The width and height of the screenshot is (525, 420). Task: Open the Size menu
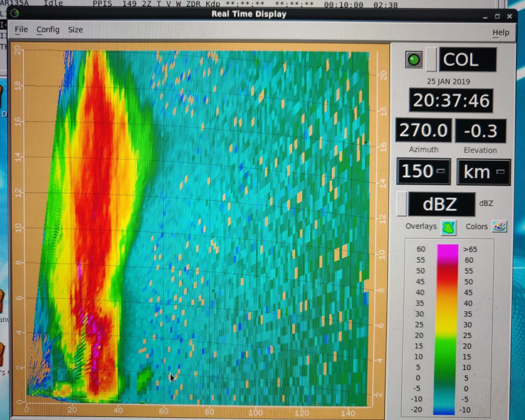[75, 30]
